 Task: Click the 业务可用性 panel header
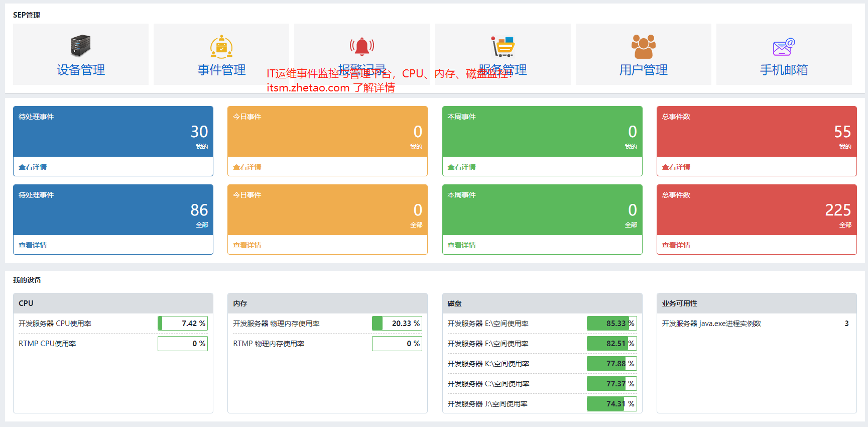757,303
